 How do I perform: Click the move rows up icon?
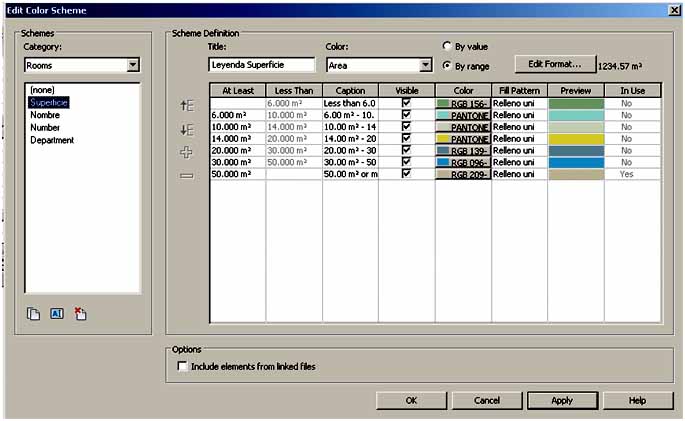tap(186, 104)
